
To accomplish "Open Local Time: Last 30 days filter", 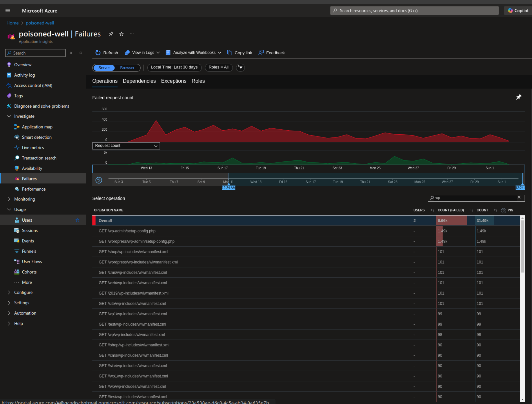I will pyautogui.click(x=174, y=67).
